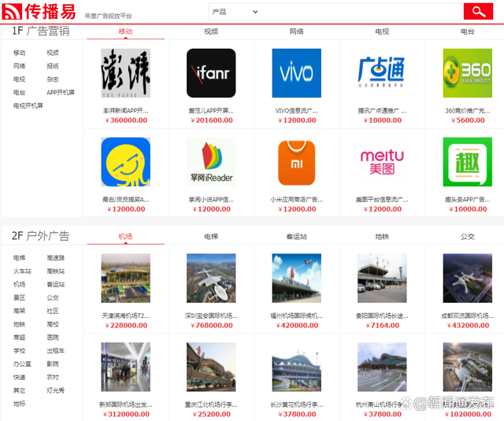This screenshot has height=421, width=504.
Task: Open the 高铁站 sidebar category link
Action: pyautogui.click(x=55, y=271)
